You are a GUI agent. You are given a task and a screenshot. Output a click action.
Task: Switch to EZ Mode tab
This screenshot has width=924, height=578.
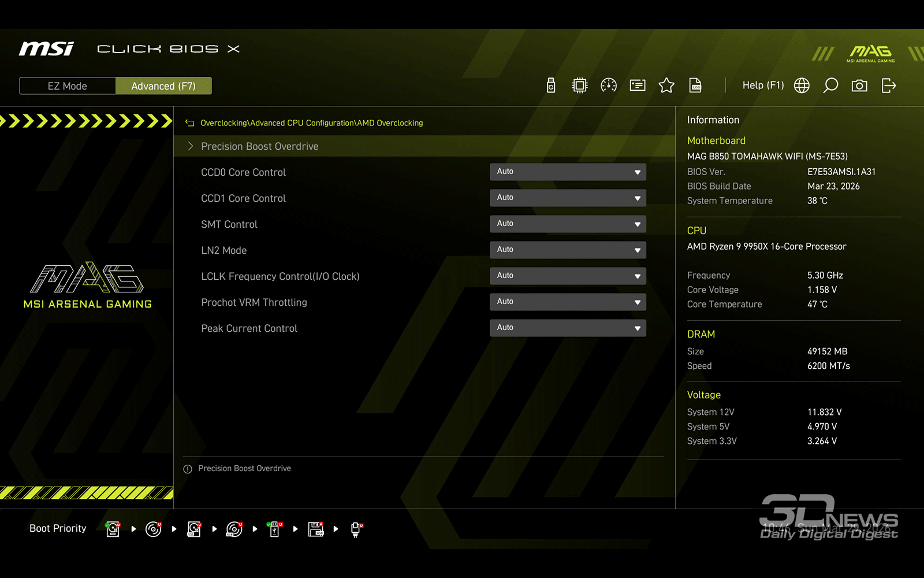pyautogui.click(x=68, y=86)
